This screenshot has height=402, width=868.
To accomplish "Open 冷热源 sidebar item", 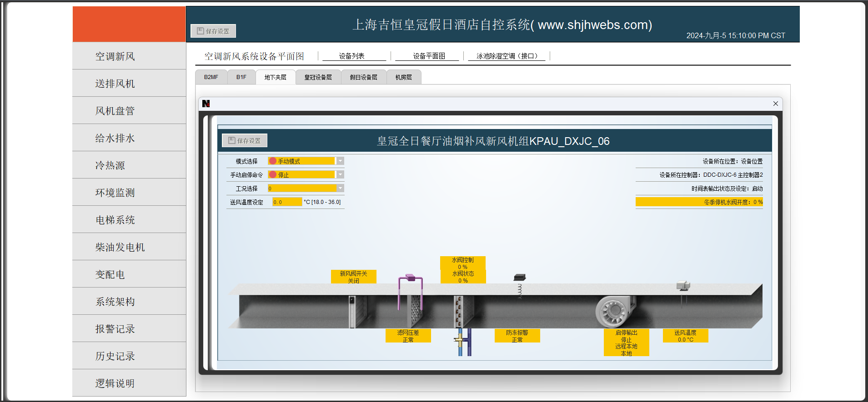I will [x=129, y=165].
